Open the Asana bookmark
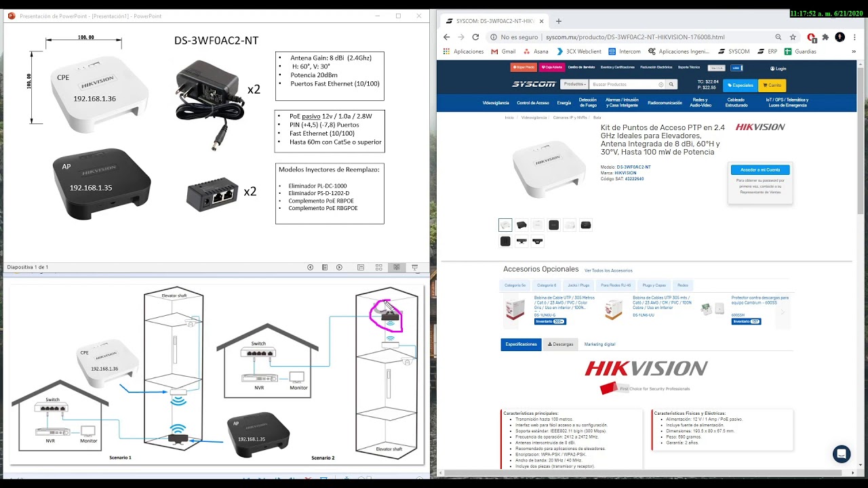Image resolution: width=868 pixels, height=488 pixels. tap(536, 52)
